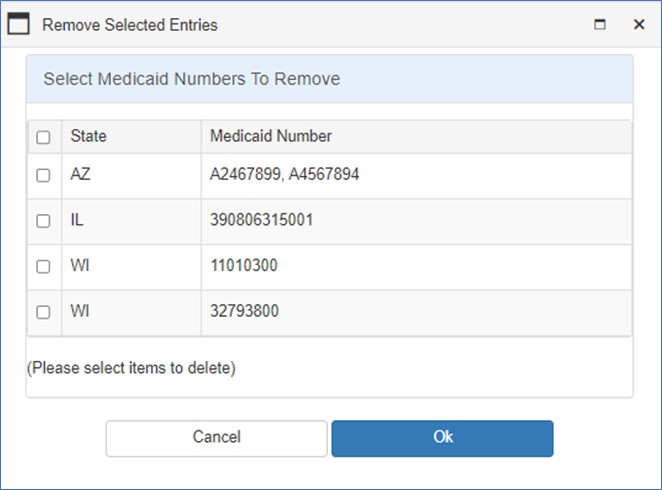Close the Remove Selected Entries dialog

click(x=639, y=24)
